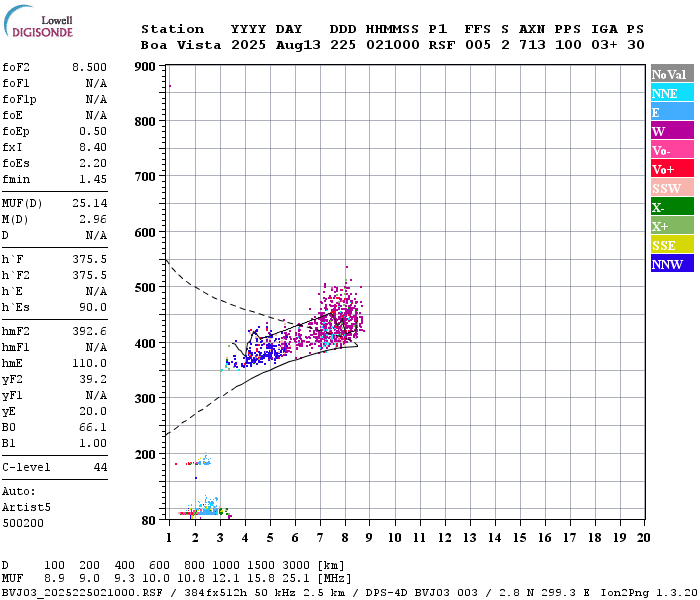The width and height of the screenshot is (700, 600).
Task: Click the B0 value 66.1
Action: pos(93,427)
